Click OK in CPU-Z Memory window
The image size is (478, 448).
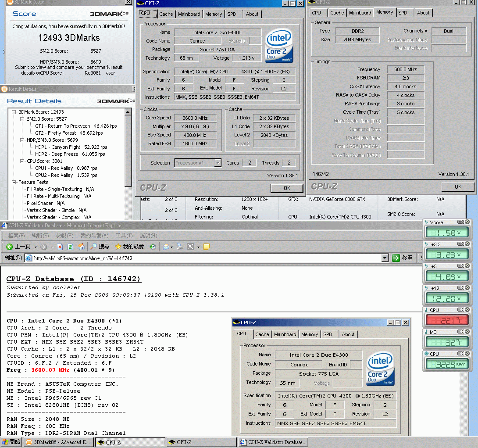tap(458, 186)
